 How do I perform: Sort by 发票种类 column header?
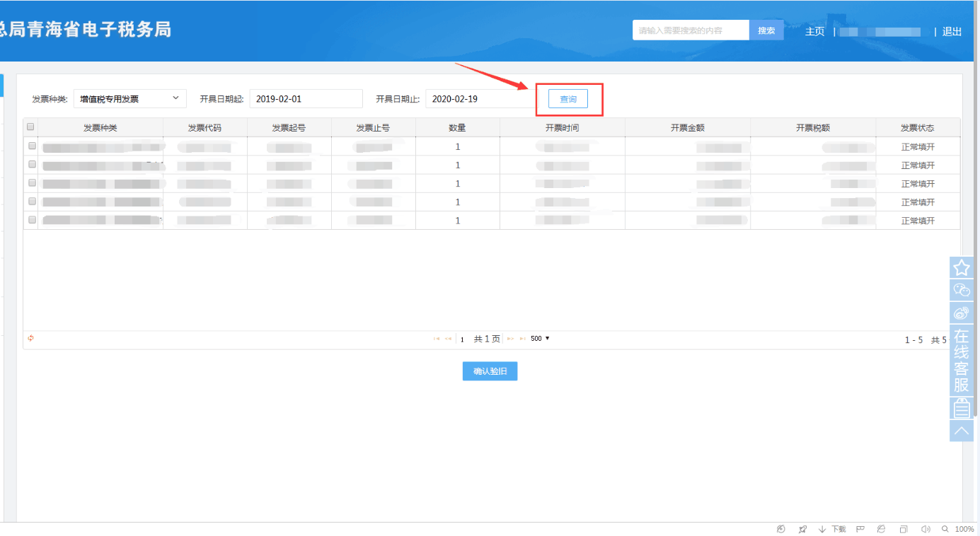tap(100, 128)
